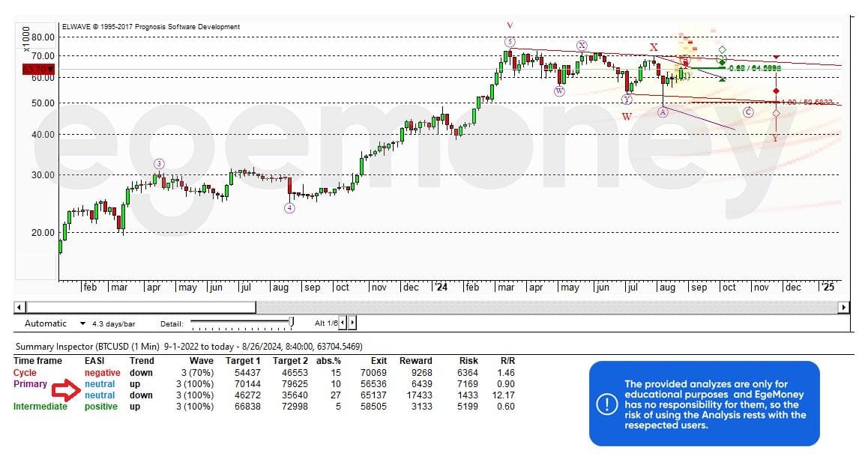Select the circled wave 4 label
868x459 pixels.
[x=289, y=207]
